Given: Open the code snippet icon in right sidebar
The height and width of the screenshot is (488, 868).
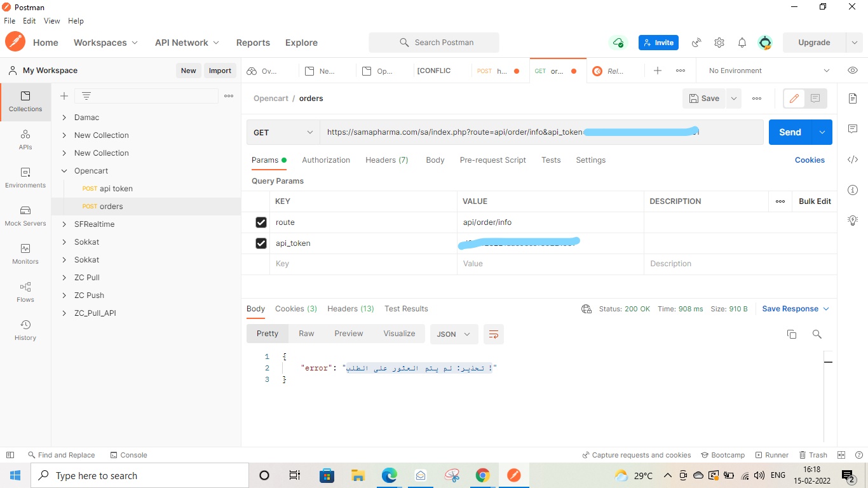Looking at the screenshot, I should [x=853, y=159].
